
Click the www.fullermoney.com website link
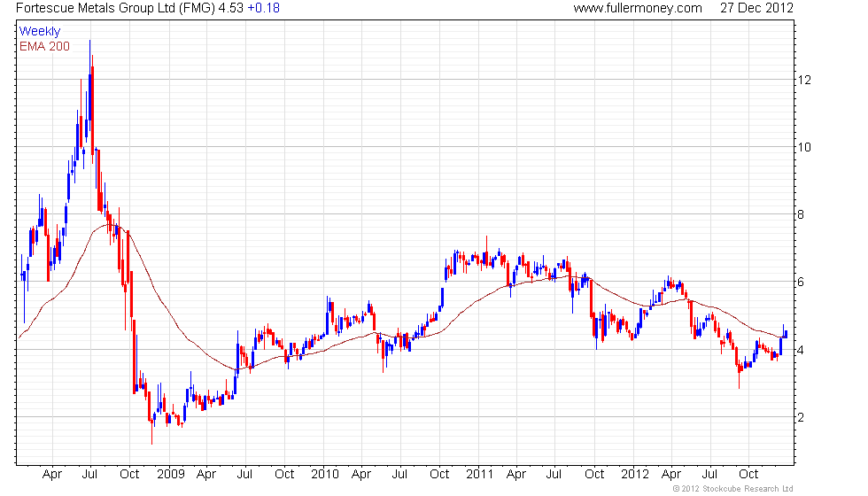[637, 8]
